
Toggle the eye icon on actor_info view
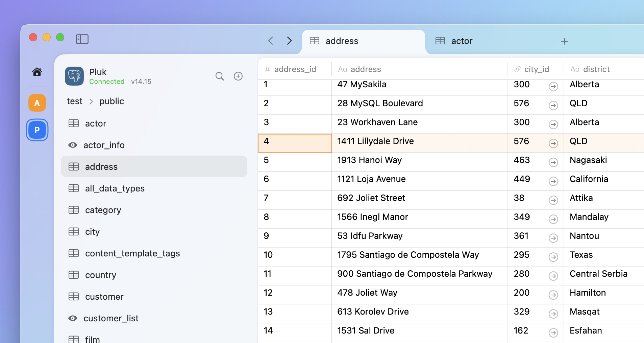pos(73,145)
